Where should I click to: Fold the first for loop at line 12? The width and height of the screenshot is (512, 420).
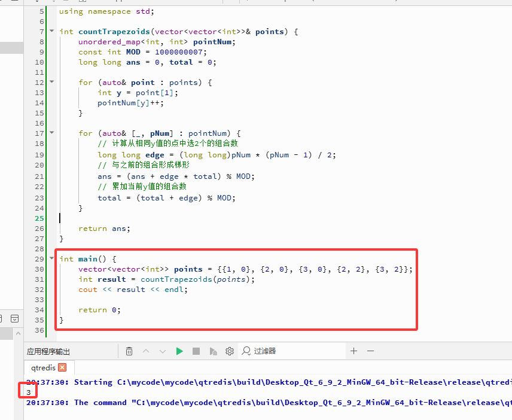tap(51, 81)
